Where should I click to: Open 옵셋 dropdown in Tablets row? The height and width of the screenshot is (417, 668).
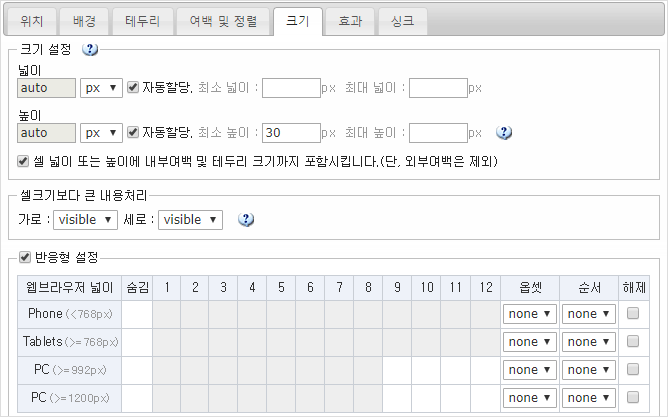pos(530,342)
